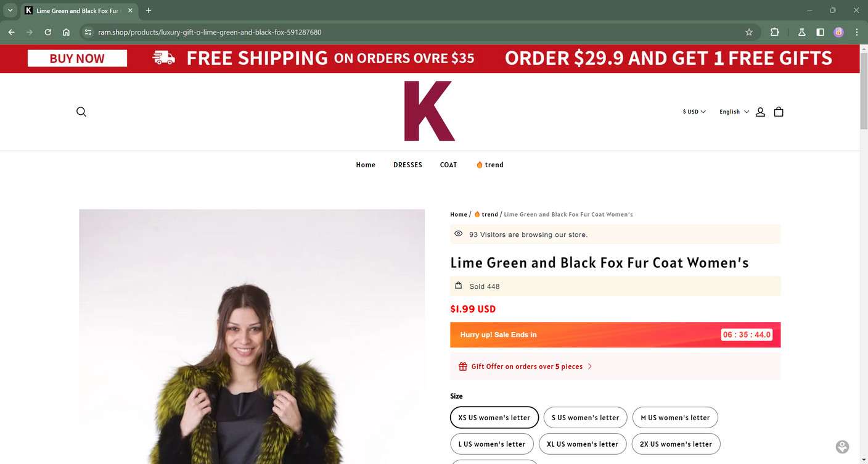
Task: Click the BUY NOW button
Action: (76, 57)
